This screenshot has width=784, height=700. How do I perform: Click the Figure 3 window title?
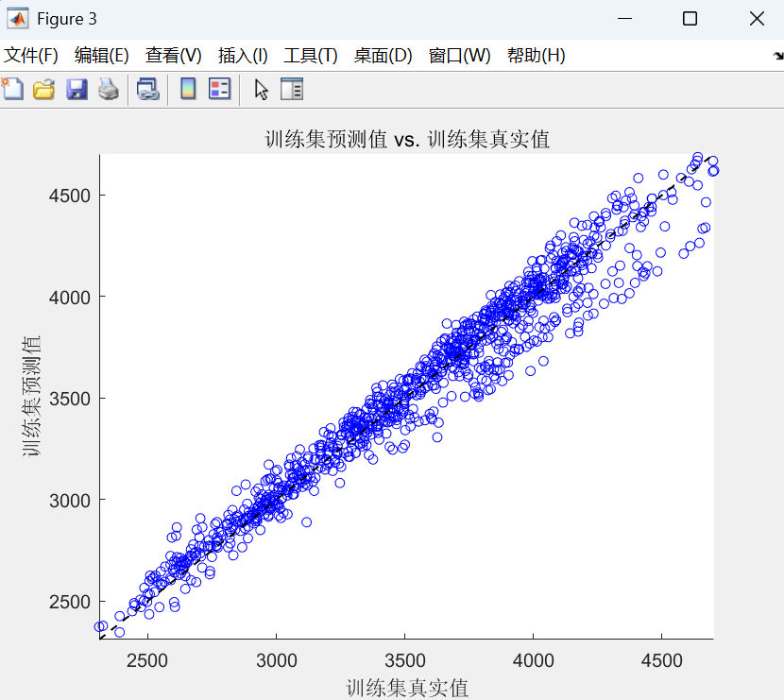coord(67,19)
